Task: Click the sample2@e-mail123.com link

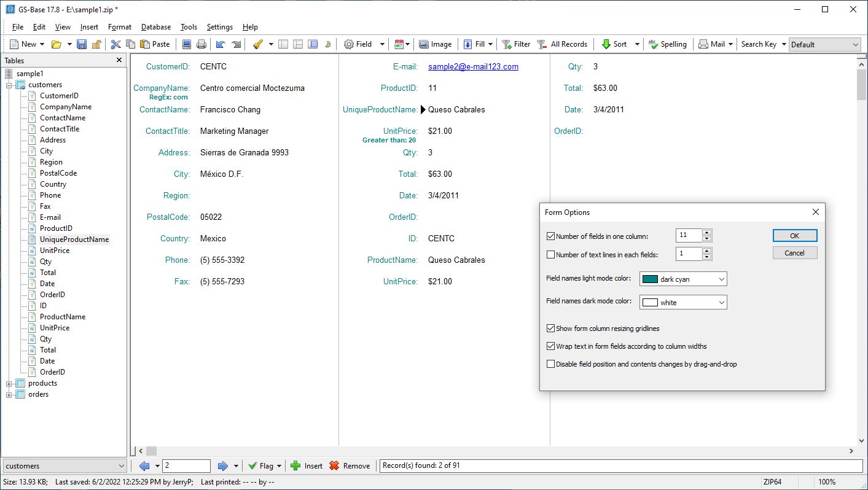Action: [x=473, y=66]
